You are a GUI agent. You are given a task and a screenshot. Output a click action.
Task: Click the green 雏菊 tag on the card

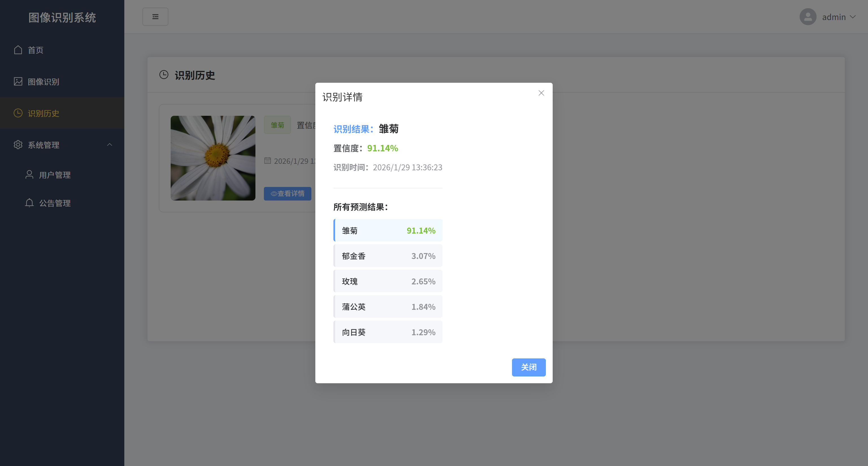click(x=277, y=125)
